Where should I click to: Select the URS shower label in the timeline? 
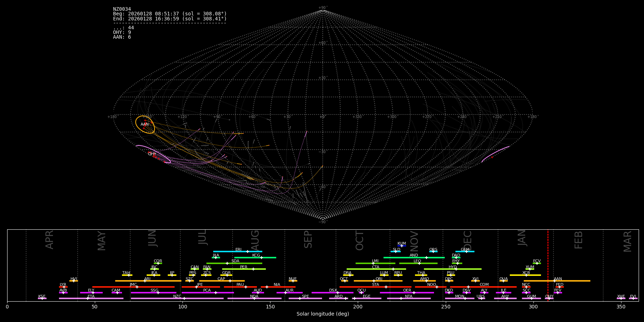point(481,297)
